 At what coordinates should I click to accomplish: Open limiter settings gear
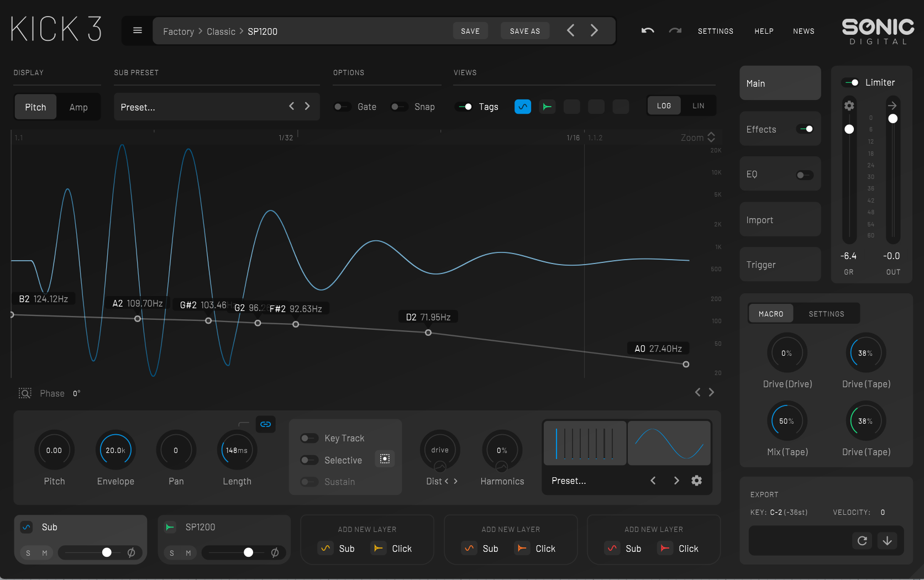(x=849, y=106)
